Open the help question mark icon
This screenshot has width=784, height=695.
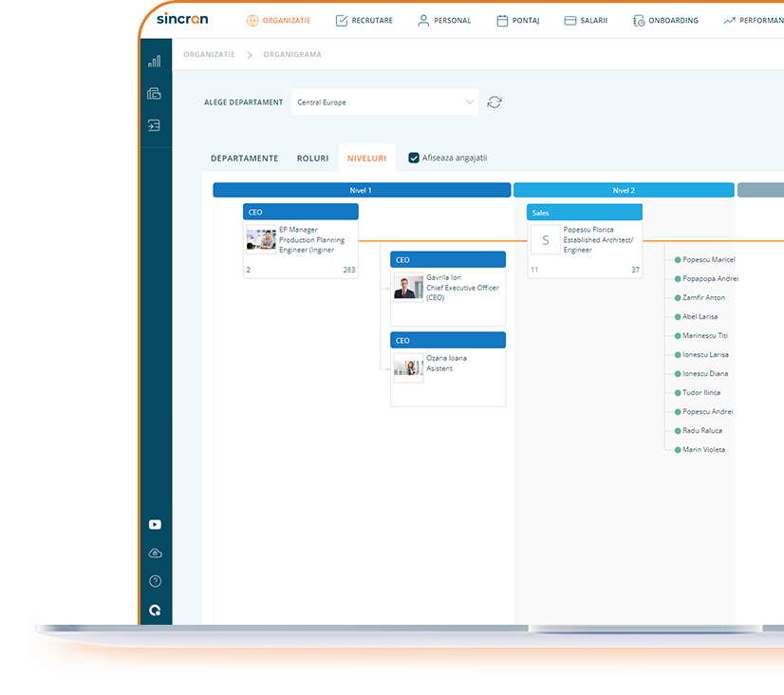tap(155, 580)
